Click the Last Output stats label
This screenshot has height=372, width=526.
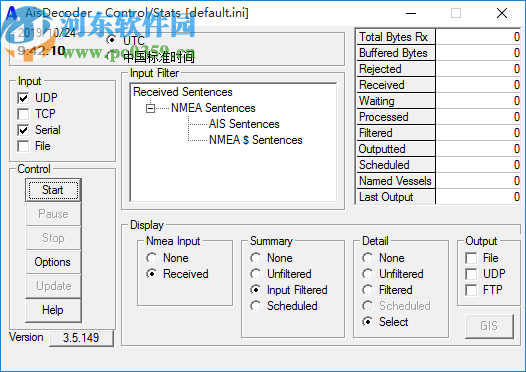click(x=396, y=197)
